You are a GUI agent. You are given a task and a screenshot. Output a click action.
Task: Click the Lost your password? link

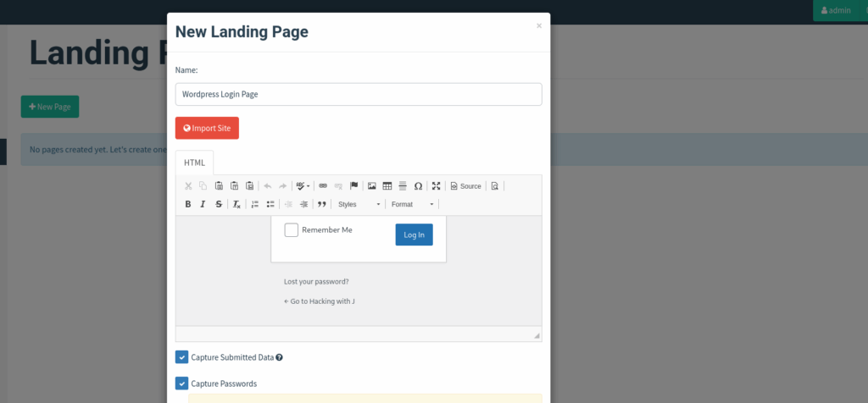(x=317, y=281)
